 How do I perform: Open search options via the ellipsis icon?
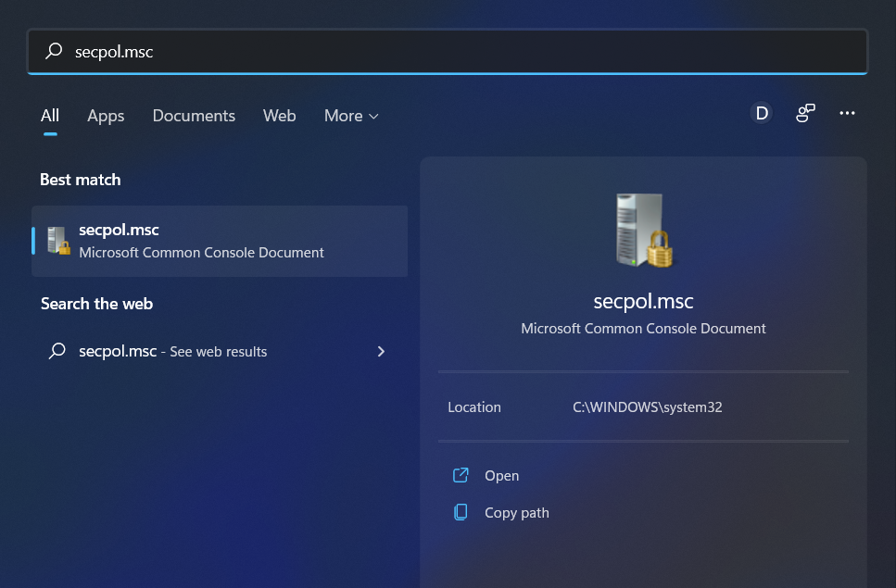(847, 112)
